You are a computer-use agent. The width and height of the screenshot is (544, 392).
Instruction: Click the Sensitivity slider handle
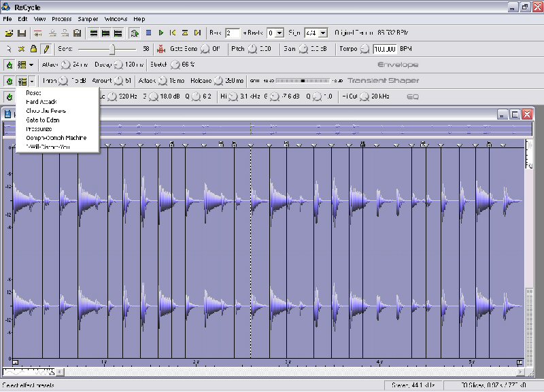click(x=113, y=49)
